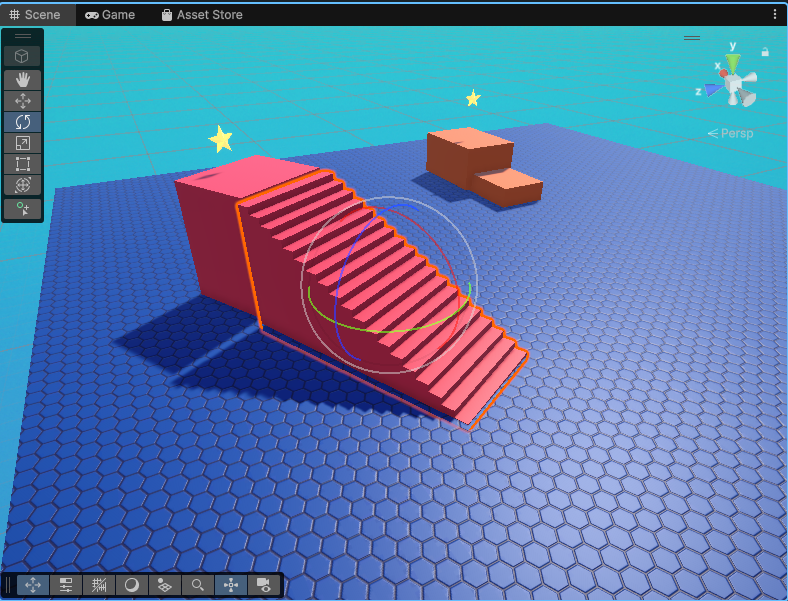The height and width of the screenshot is (601, 788).
Task: Click the red X axis on gizmo
Action: pos(723,73)
